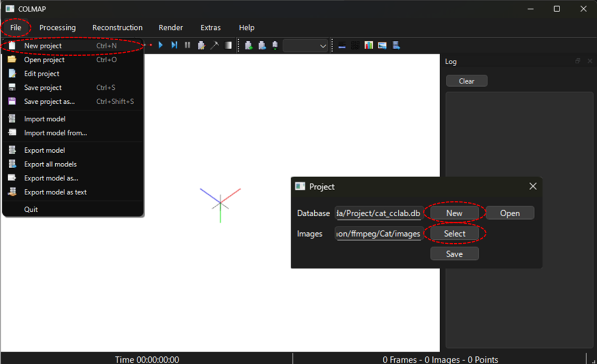This screenshot has height=364, width=597.
Task: Open the Processing menu
Action: pos(57,28)
